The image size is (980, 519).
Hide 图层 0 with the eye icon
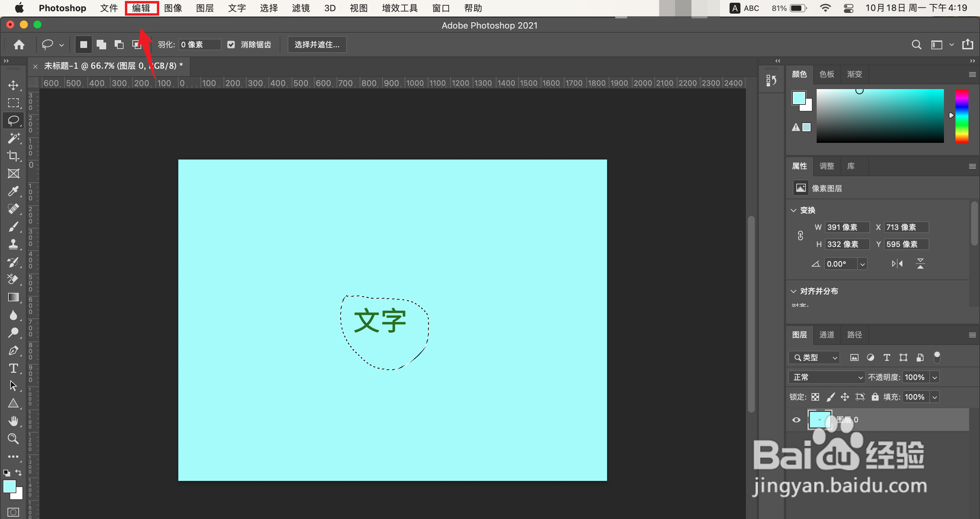796,420
